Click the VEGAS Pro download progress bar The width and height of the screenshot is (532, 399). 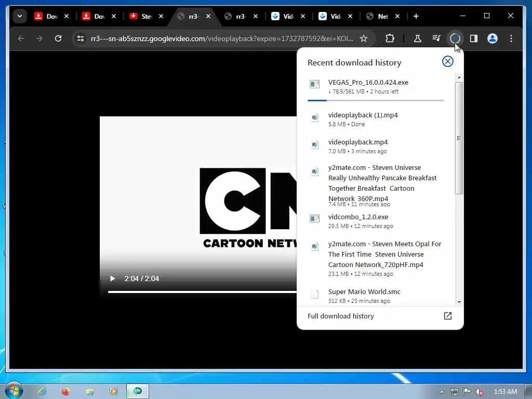pyautogui.click(x=376, y=100)
